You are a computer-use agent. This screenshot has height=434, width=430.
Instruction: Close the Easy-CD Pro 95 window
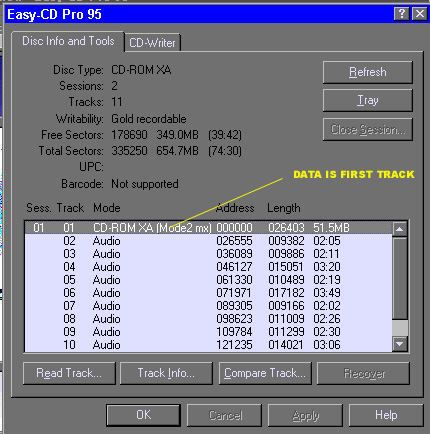(419, 14)
